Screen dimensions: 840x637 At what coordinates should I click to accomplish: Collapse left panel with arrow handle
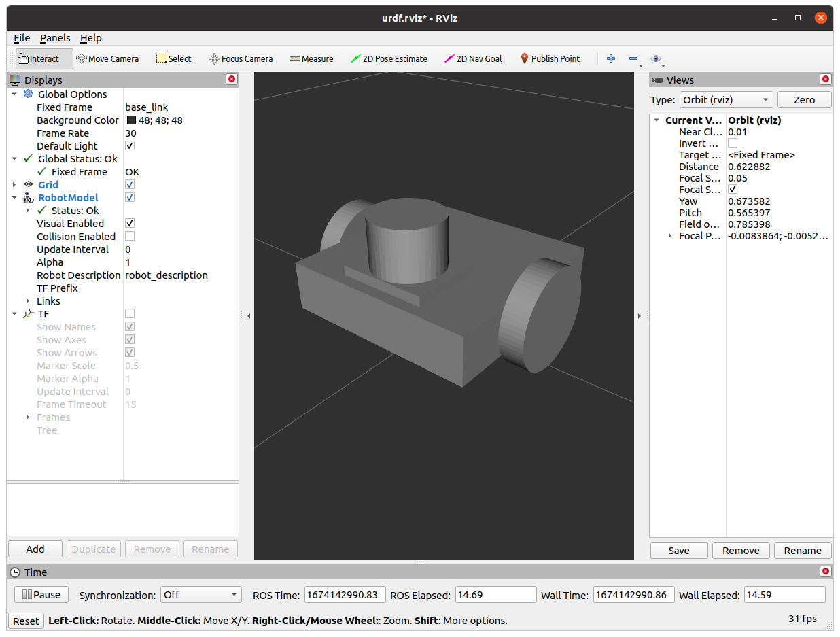tap(248, 316)
